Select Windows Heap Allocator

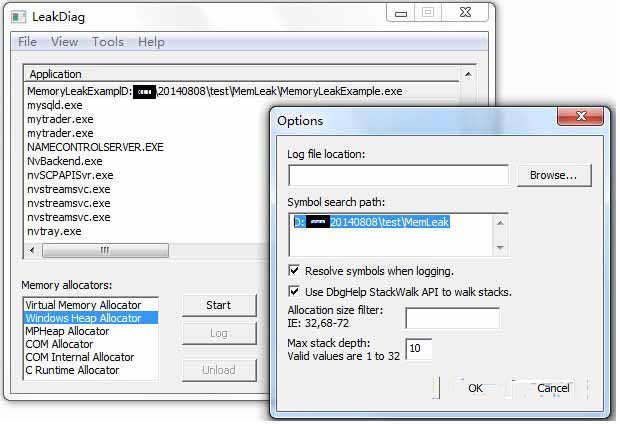[x=91, y=318]
